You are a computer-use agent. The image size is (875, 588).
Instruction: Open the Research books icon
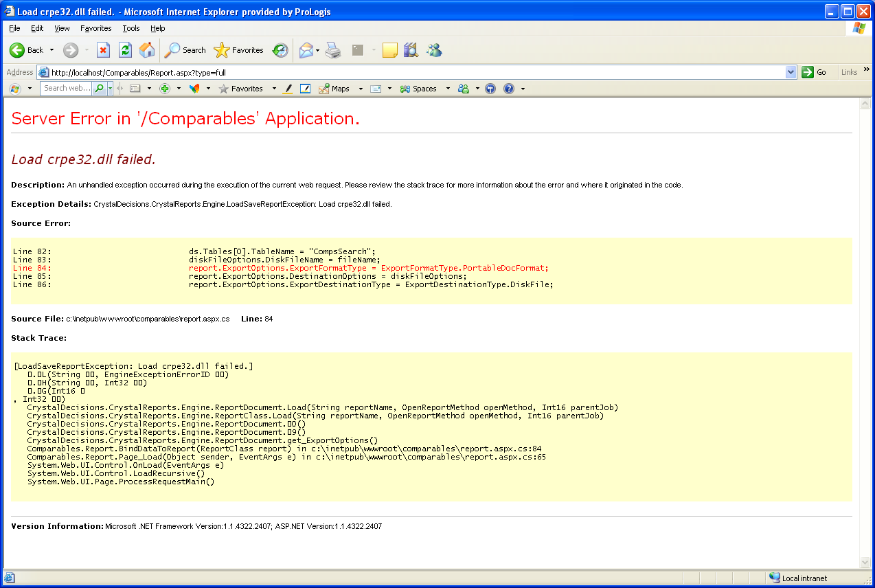411,50
